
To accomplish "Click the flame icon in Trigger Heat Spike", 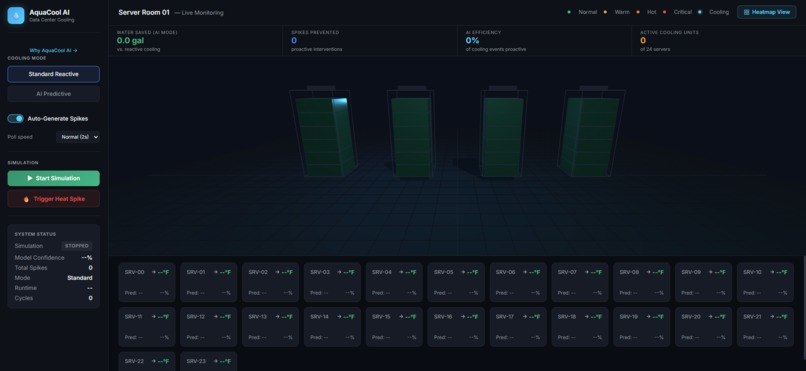I will [x=26, y=199].
